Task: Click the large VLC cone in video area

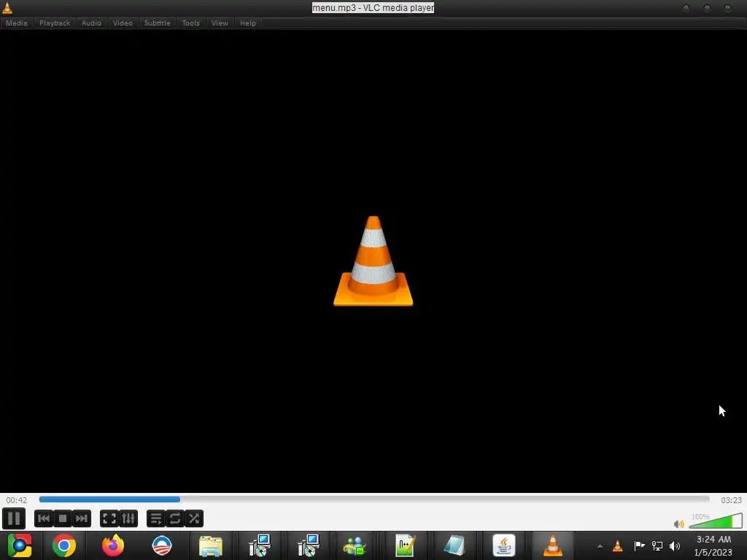Action: click(x=373, y=261)
